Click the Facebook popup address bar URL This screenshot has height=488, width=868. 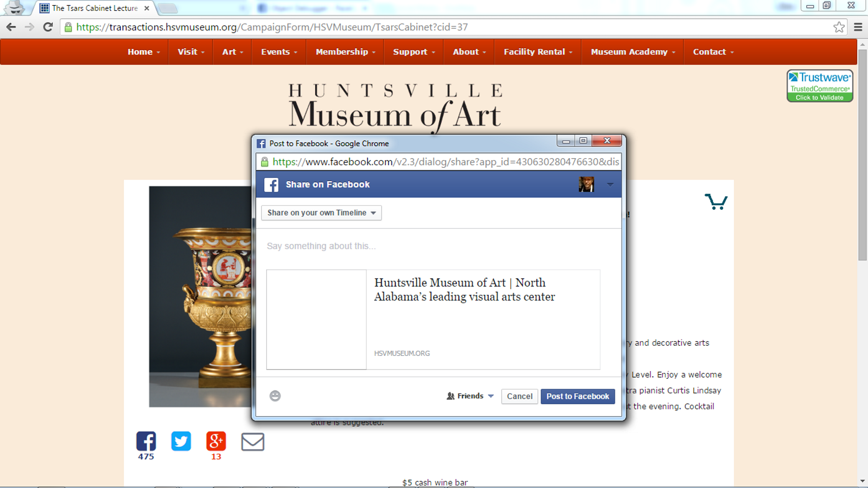point(446,162)
